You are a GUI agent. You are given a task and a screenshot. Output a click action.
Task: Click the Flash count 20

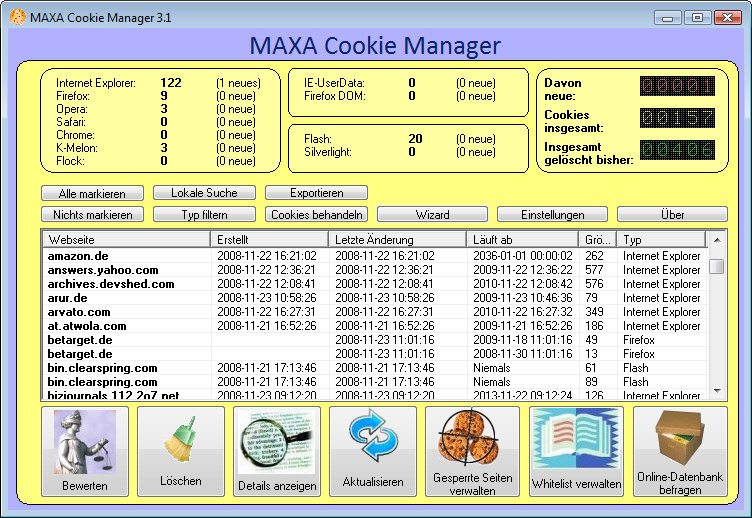tap(415, 139)
